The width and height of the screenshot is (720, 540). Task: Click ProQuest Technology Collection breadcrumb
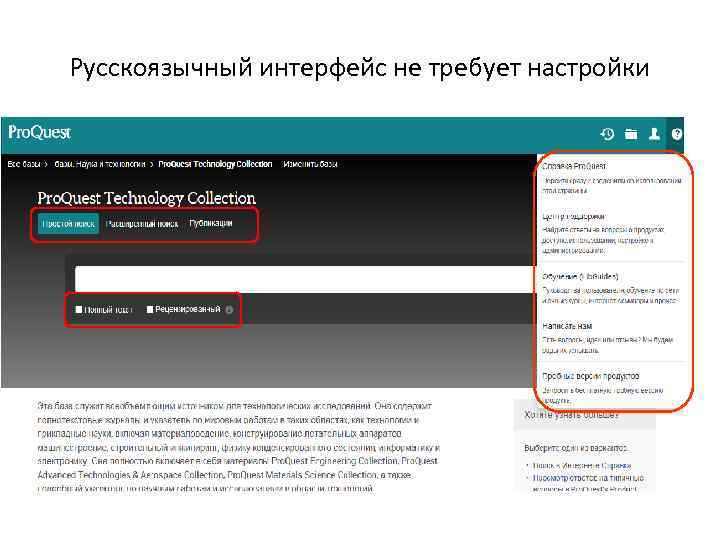215,164
